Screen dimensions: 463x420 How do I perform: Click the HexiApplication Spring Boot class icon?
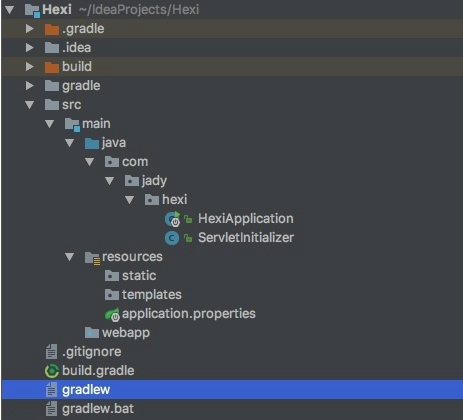[172, 219]
